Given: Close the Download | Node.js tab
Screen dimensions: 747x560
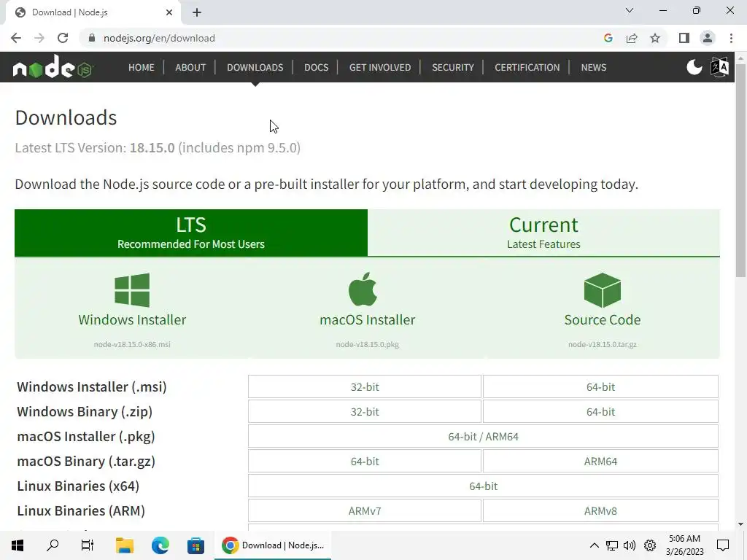Looking at the screenshot, I should click(x=169, y=12).
